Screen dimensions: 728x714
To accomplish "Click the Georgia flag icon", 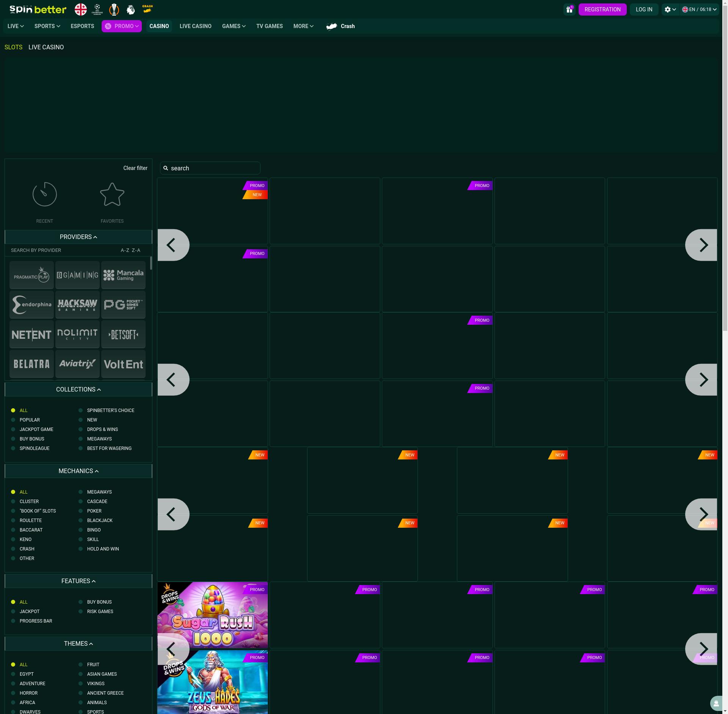I will tap(80, 9).
